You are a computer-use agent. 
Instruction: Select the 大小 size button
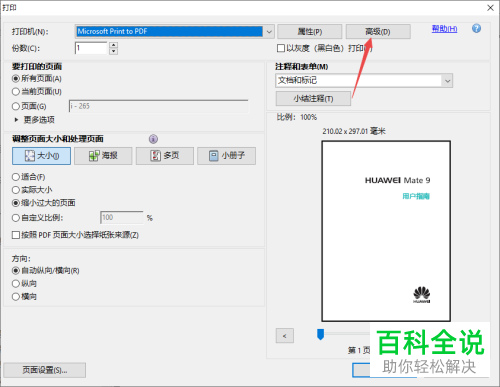coord(41,156)
